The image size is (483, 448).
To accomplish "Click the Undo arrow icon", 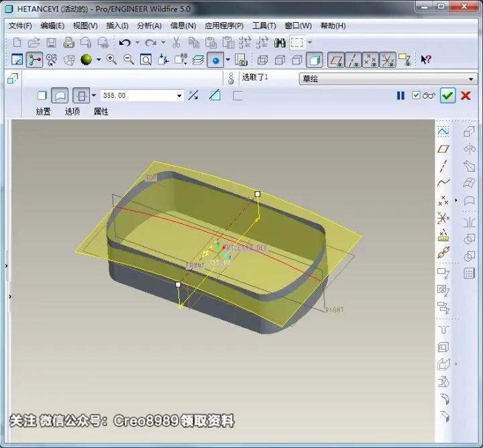I will click(125, 42).
